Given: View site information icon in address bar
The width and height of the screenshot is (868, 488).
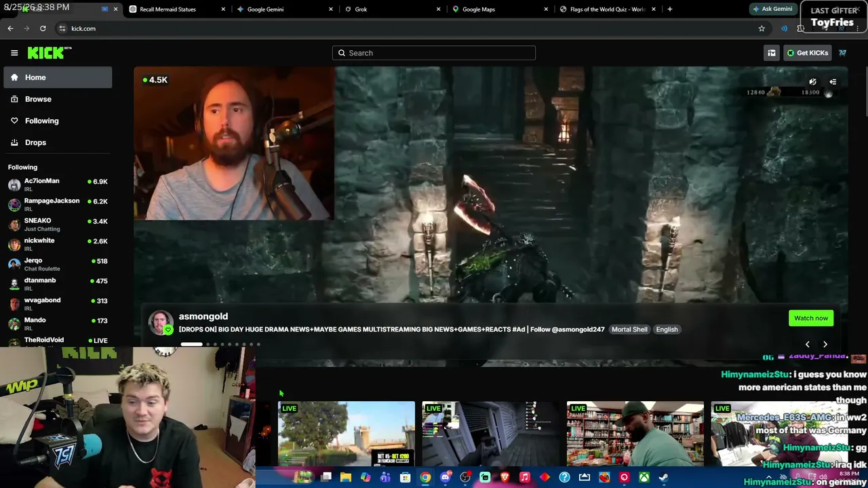Looking at the screenshot, I should point(62,28).
